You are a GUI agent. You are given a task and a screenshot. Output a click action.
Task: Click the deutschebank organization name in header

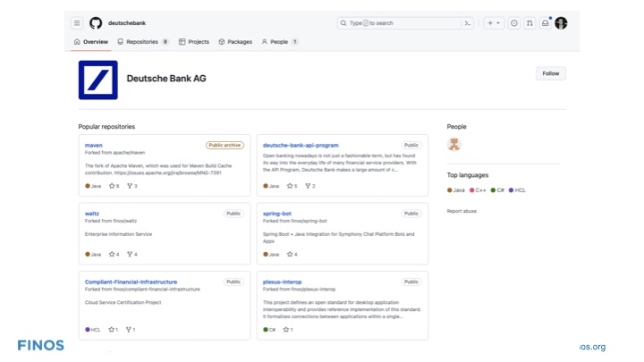pyautogui.click(x=127, y=23)
